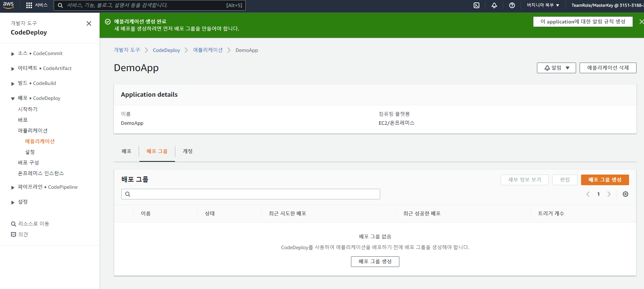Follow the 애플리케이션 breadcrumb link

pos(208,50)
